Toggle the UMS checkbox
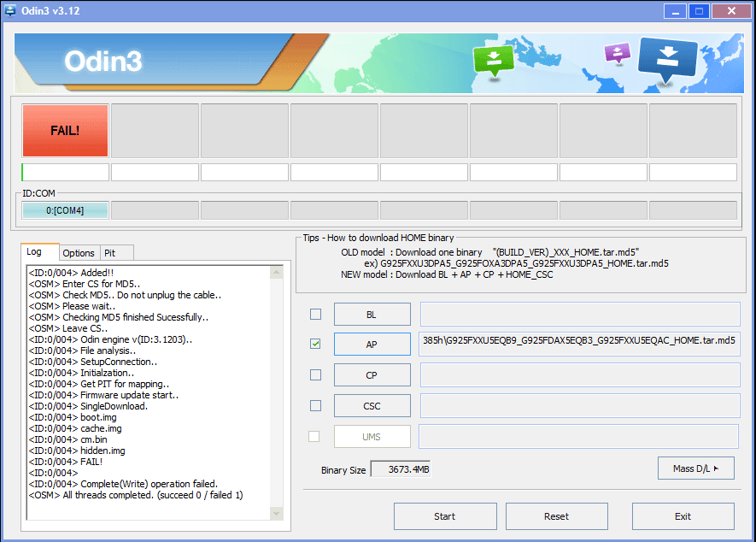The image size is (756, 542). click(x=314, y=436)
